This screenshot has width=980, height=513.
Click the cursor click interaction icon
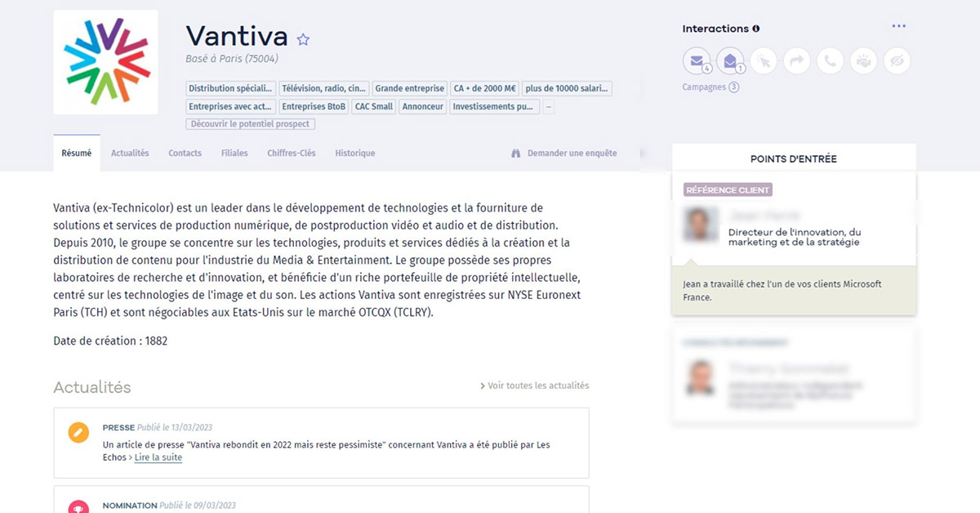point(763,60)
